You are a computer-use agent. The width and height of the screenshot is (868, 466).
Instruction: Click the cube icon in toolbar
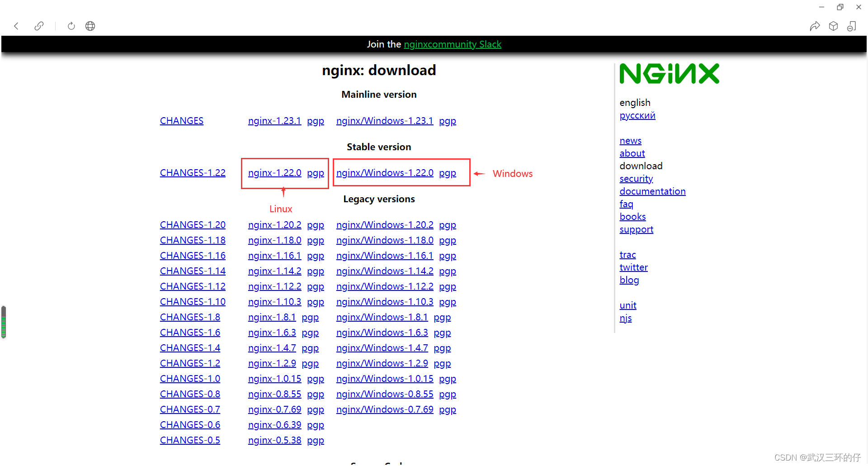[x=834, y=26]
